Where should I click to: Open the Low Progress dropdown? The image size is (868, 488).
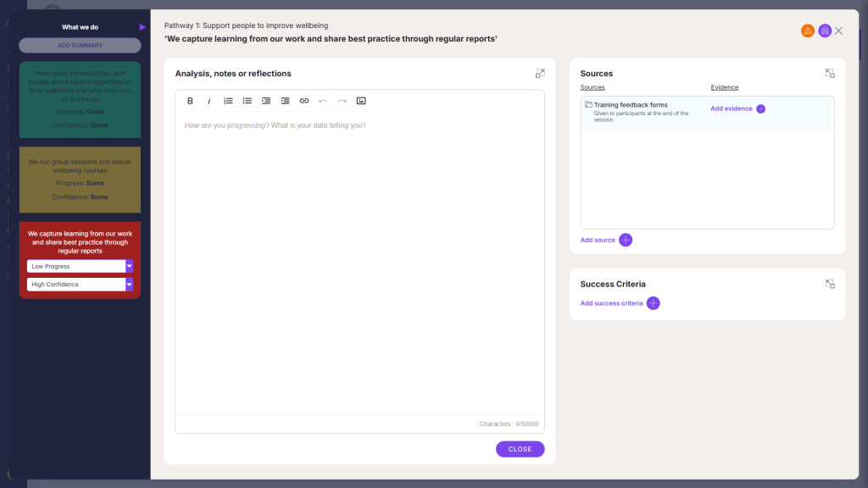pos(129,266)
